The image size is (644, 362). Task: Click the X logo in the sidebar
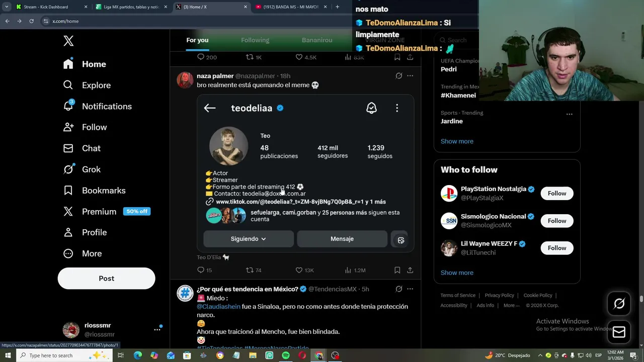pos(68,41)
